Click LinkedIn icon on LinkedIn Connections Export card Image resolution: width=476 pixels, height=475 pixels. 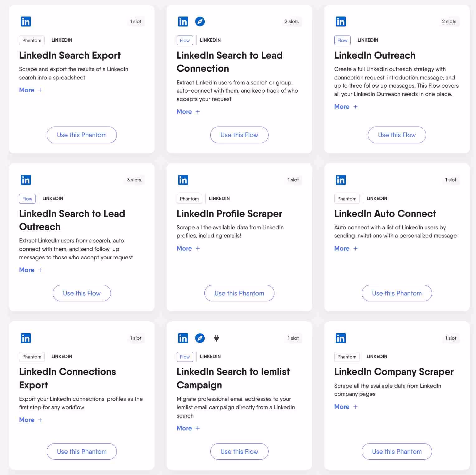(x=26, y=338)
